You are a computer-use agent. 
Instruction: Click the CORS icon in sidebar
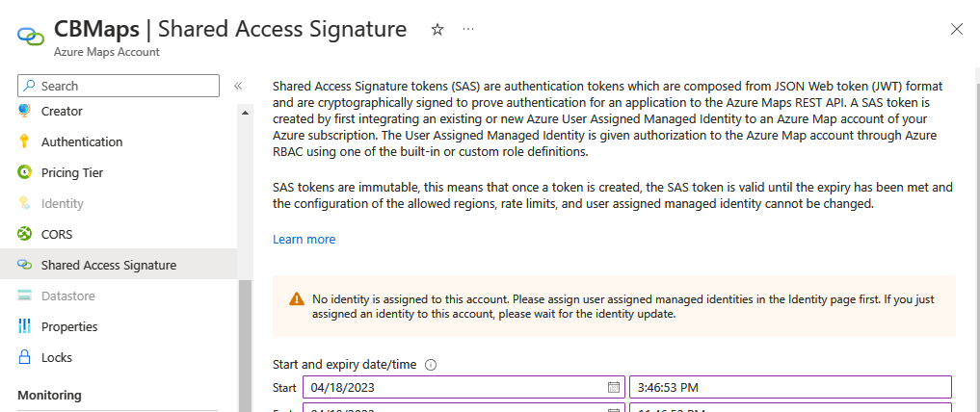coord(25,234)
